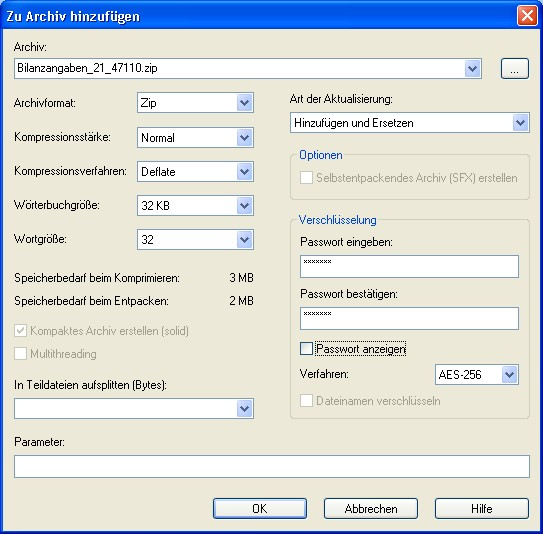The width and height of the screenshot is (543, 534).
Task: Expand the Archiv filename dropdown arrow
Action: tap(472, 69)
